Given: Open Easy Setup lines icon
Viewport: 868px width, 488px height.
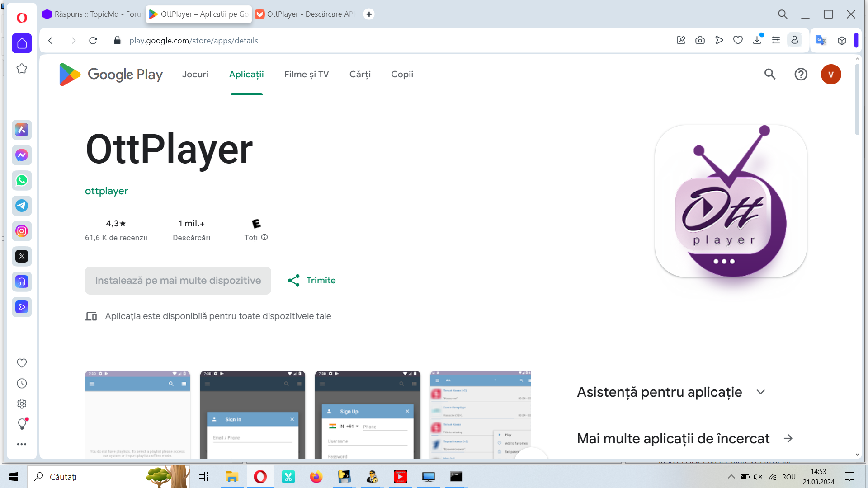Looking at the screenshot, I should tap(776, 40).
